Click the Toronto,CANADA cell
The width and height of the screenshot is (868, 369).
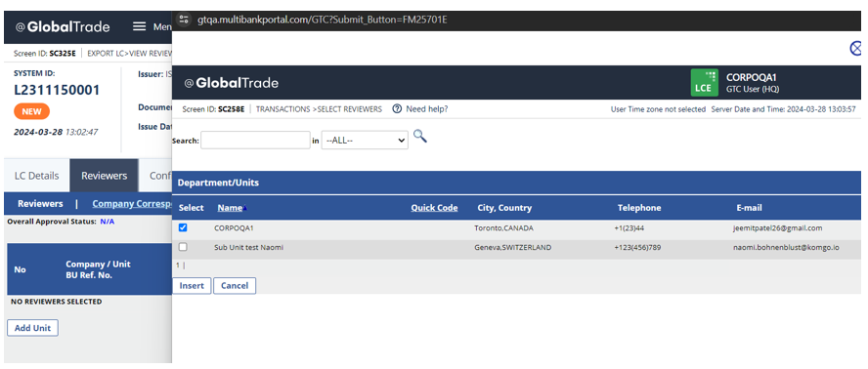(503, 227)
